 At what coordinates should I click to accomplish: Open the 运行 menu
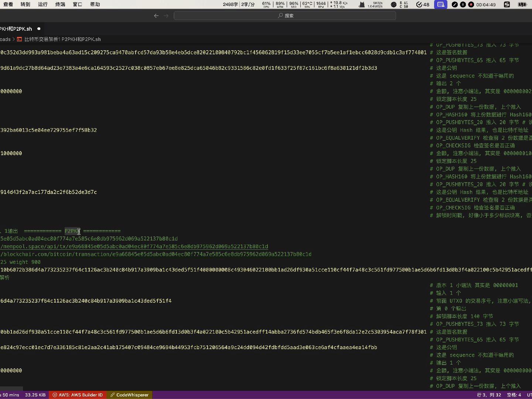(x=43, y=4)
